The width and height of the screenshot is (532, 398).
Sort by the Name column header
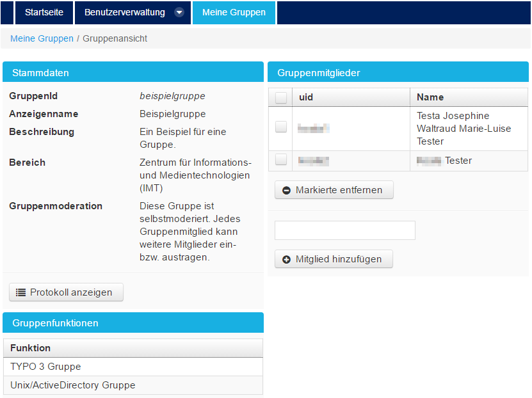click(x=430, y=97)
